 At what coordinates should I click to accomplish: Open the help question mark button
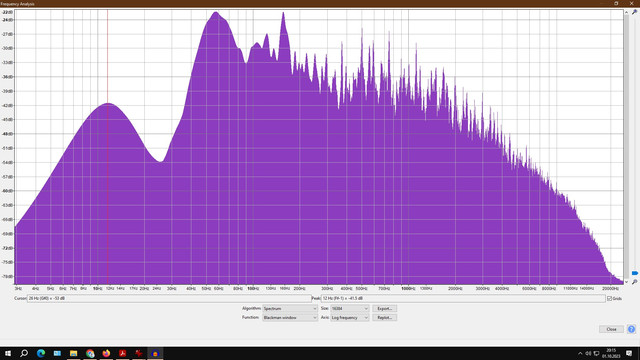(631, 329)
